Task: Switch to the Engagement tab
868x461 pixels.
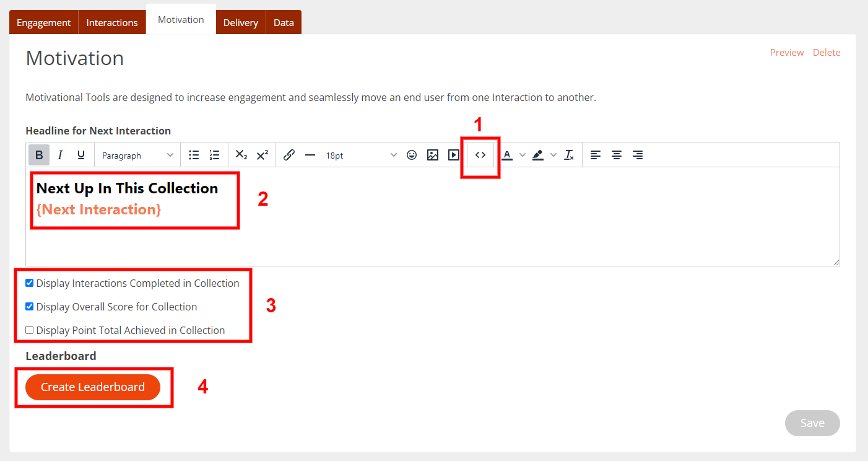Action: point(43,22)
